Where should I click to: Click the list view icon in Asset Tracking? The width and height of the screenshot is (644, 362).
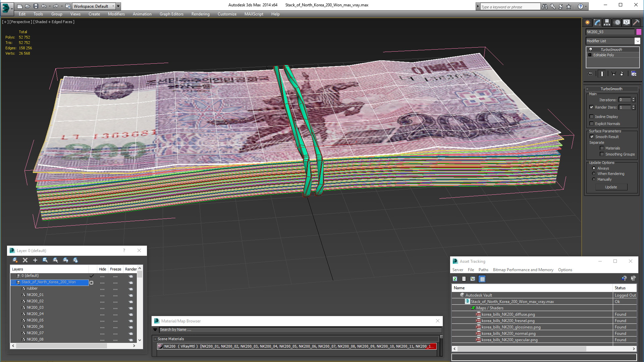point(464,279)
